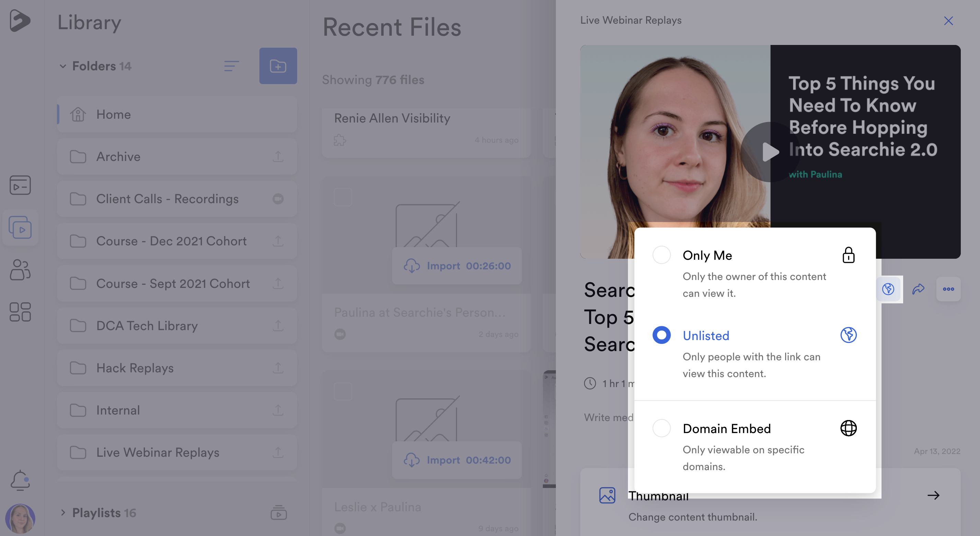Open the apps grid sidebar icon
Screen dimensions: 980x536
pos(20,312)
